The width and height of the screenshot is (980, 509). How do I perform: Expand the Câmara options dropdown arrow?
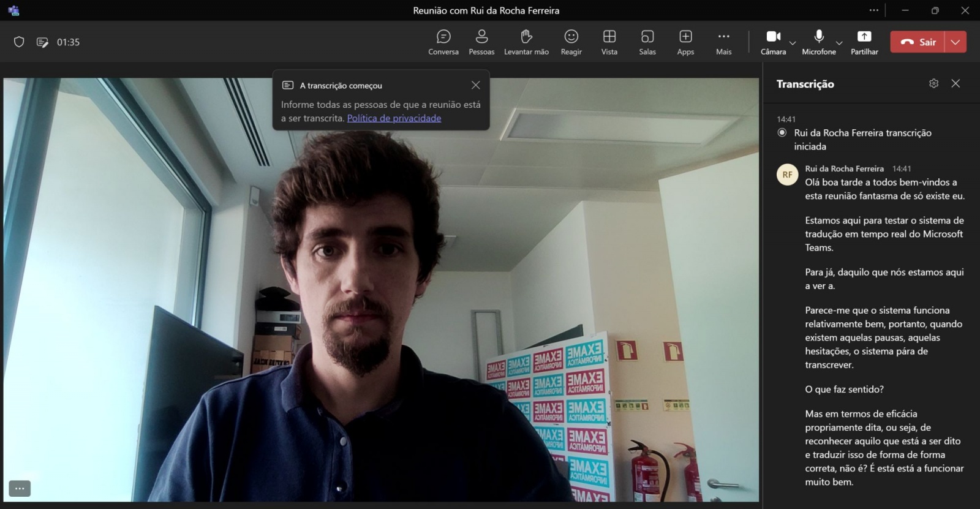(793, 43)
